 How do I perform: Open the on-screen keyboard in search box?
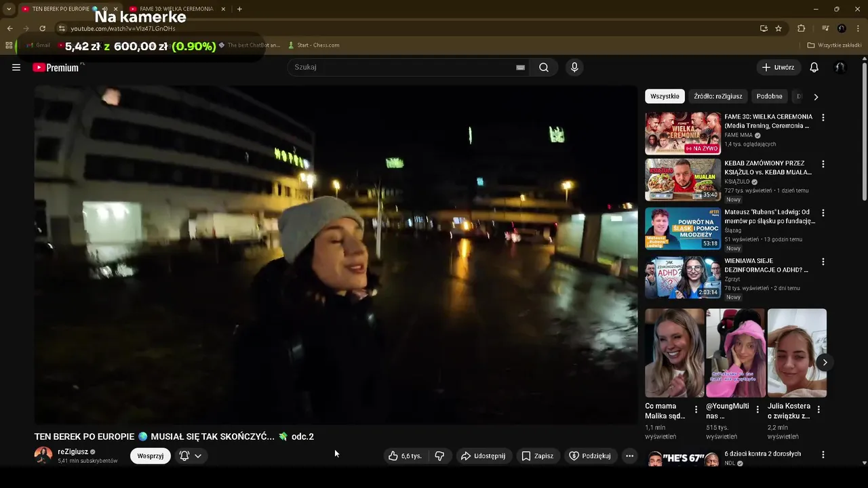pyautogui.click(x=520, y=67)
